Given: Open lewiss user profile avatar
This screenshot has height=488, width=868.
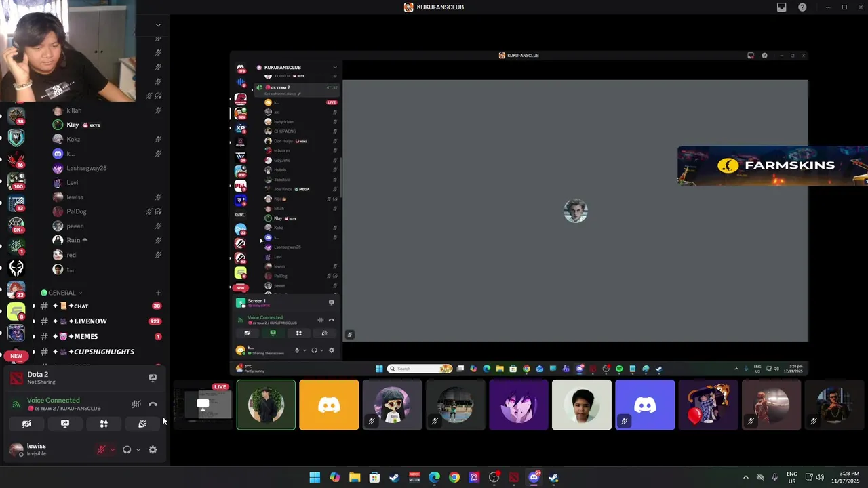Looking at the screenshot, I should pos(16,449).
